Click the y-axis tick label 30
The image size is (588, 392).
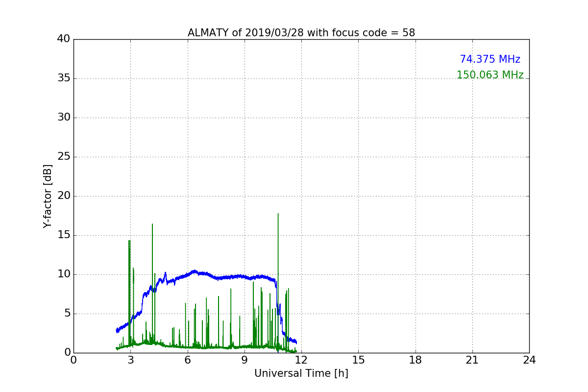63,118
